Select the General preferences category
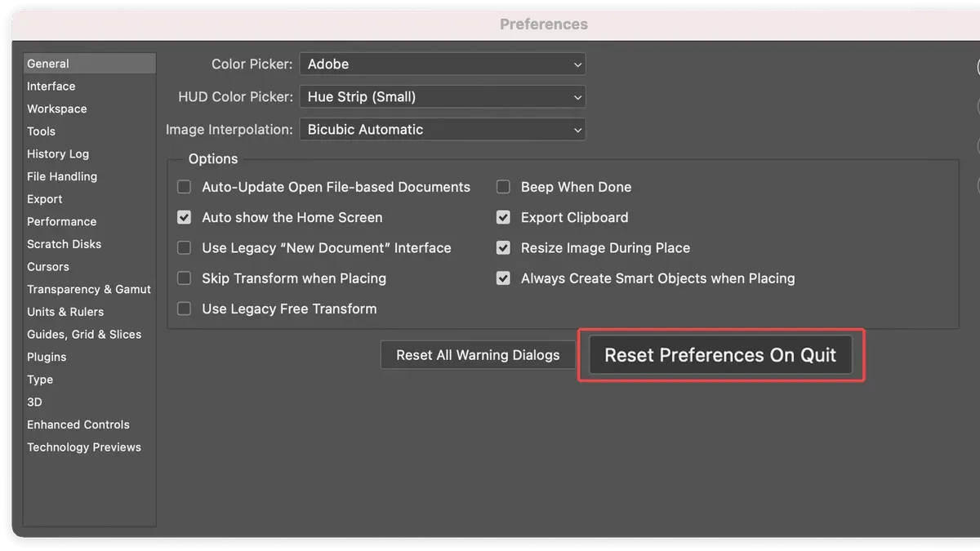The image size is (980, 551). pos(90,64)
